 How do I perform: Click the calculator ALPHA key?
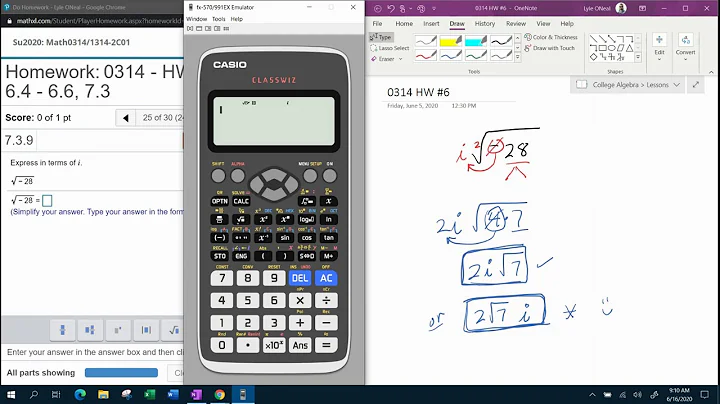point(237,175)
